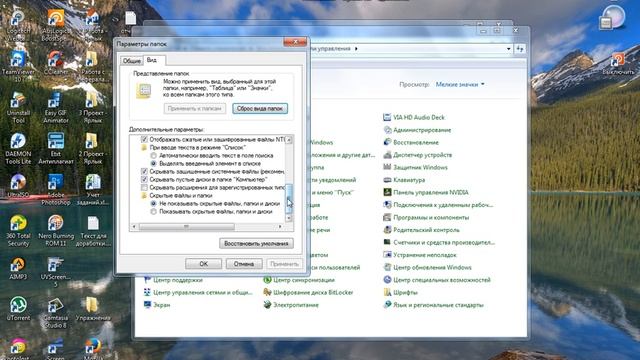Click the VIA HD Audio Deck icon
This screenshot has height=360, width=640.
pos(387,118)
